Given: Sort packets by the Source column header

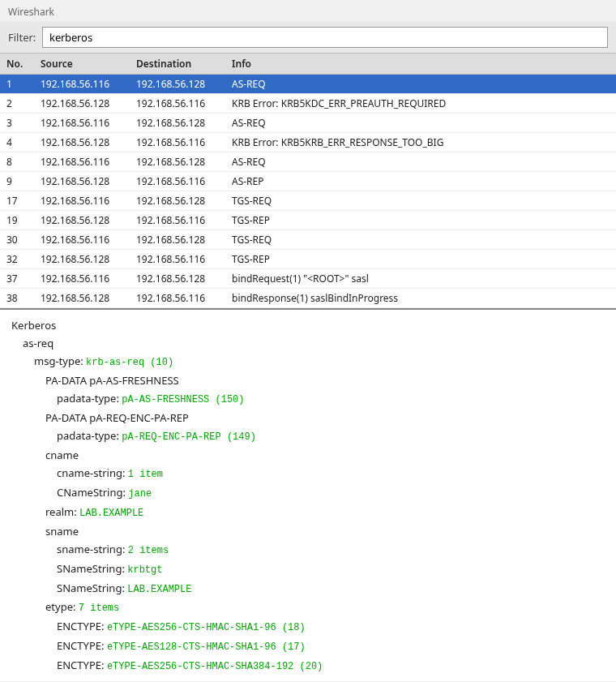Looking at the screenshot, I should tap(57, 64).
